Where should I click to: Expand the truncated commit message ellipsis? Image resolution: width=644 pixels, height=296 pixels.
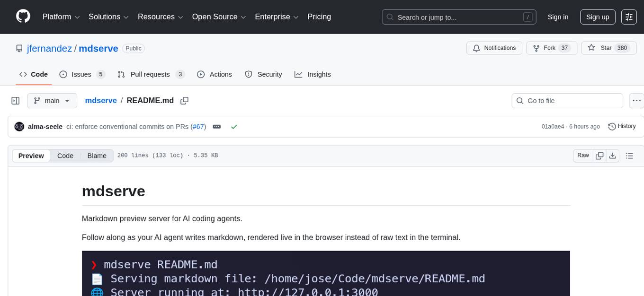(x=216, y=126)
